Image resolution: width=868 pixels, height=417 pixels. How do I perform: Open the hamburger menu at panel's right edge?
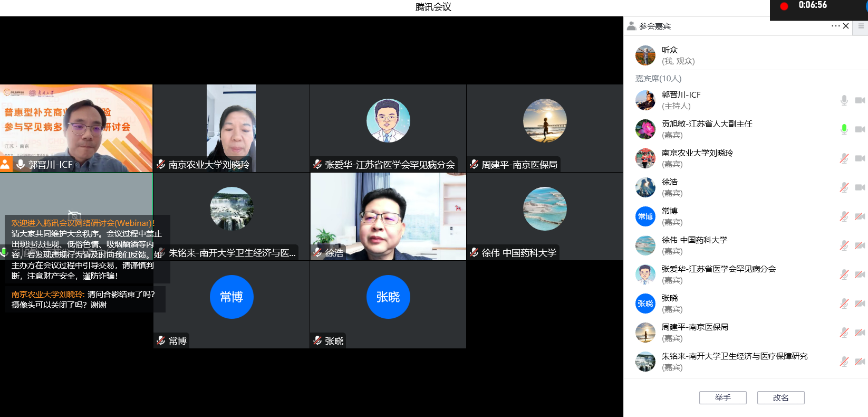coord(861,26)
